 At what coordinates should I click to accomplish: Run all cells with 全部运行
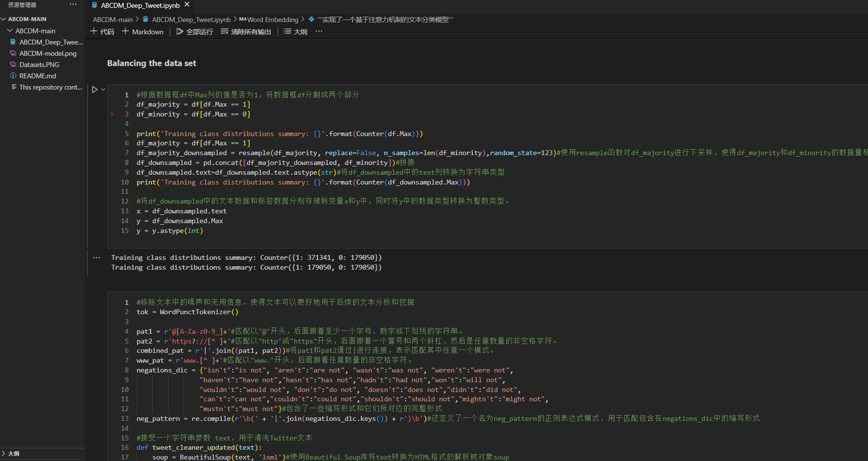[x=195, y=32]
